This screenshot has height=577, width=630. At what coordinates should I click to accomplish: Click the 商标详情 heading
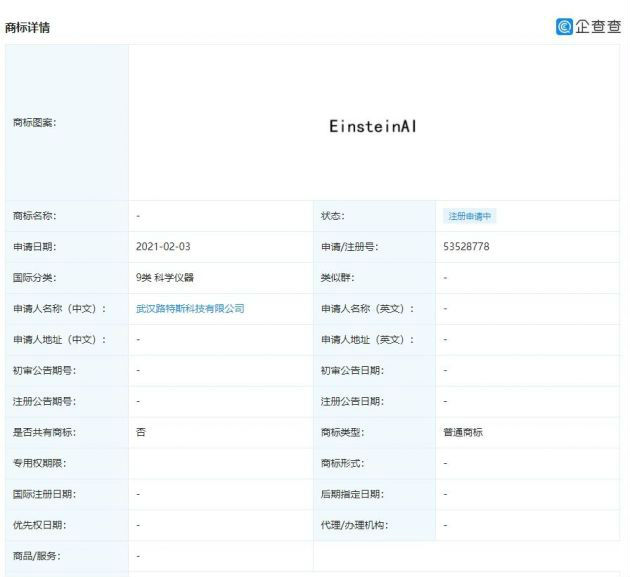(27, 28)
